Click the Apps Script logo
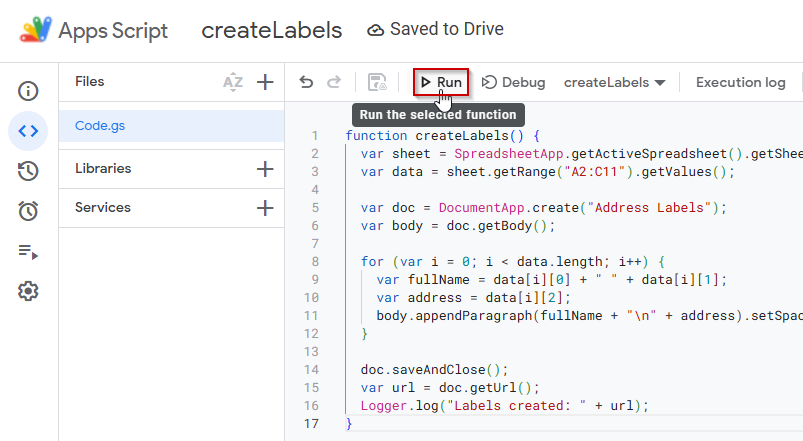Viewport: 803px width, 441px height. (35, 29)
